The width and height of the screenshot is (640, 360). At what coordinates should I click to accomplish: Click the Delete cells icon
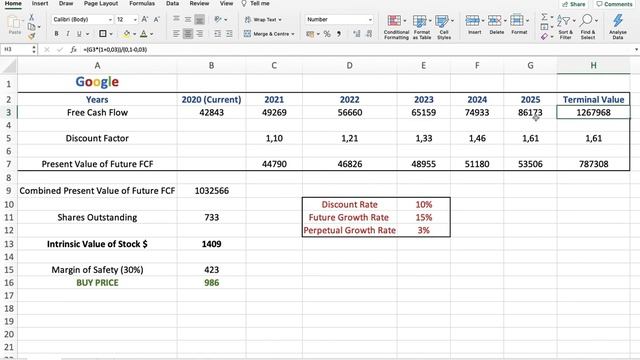(494, 20)
